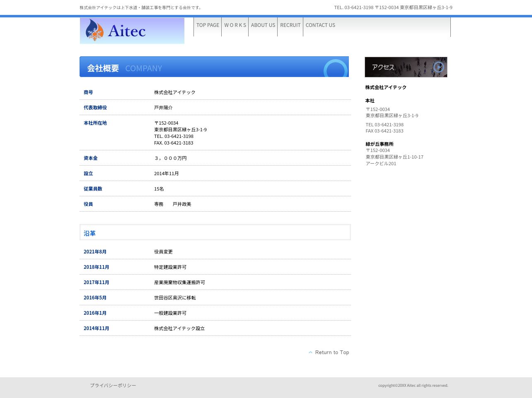The height and width of the screenshot is (398, 532).
Task: Select the 15名 value
Action: [x=159, y=189]
